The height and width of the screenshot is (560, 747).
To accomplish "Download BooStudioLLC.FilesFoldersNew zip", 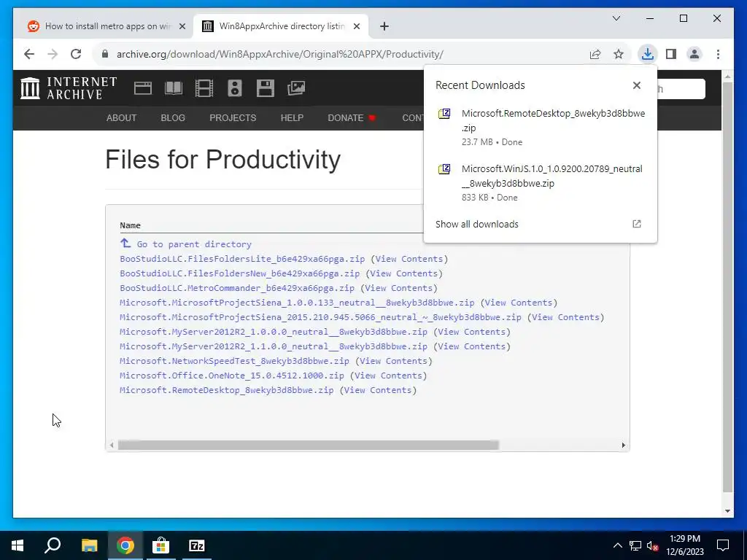I will coord(239,273).
